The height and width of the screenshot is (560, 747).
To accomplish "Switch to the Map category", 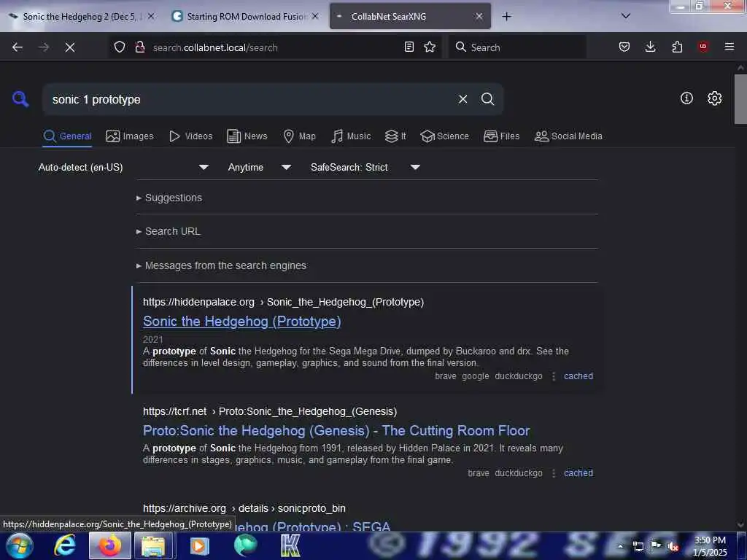I will pyautogui.click(x=299, y=136).
